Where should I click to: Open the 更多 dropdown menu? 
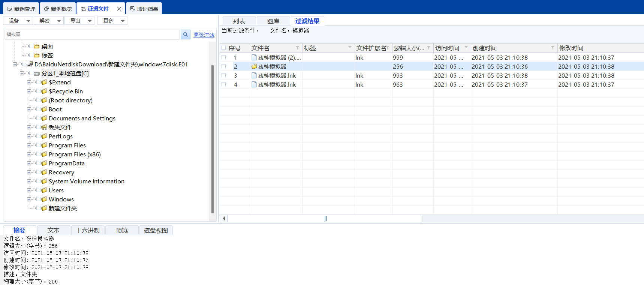[x=112, y=21]
